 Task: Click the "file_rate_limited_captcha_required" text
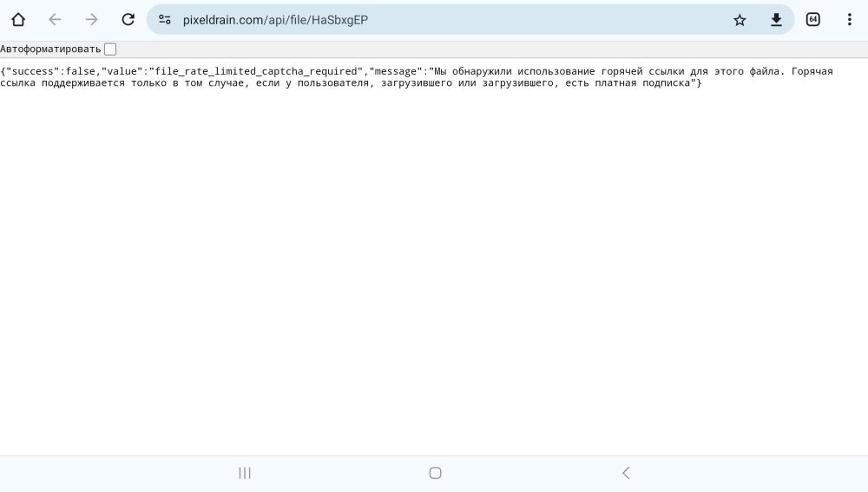(256, 71)
